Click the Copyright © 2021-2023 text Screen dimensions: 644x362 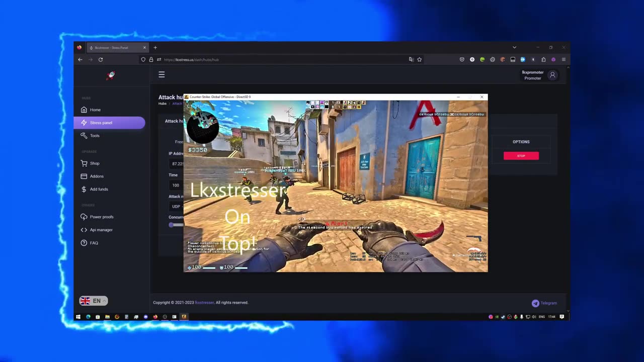pos(174,303)
